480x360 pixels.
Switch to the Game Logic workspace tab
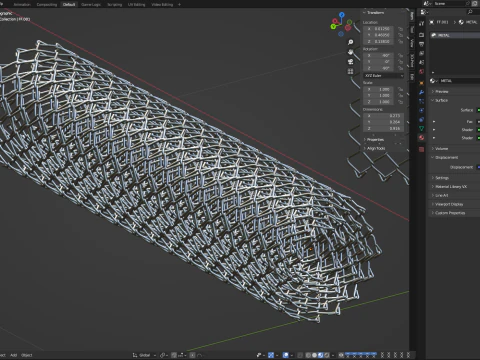click(x=91, y=4)
